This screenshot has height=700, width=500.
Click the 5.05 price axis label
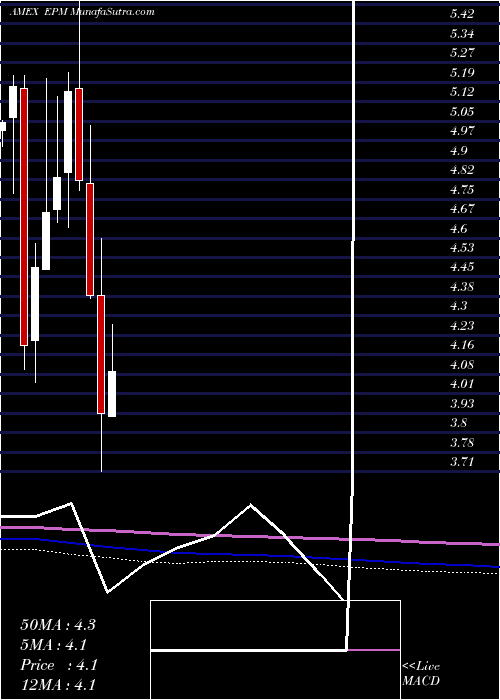coord(462,111)
